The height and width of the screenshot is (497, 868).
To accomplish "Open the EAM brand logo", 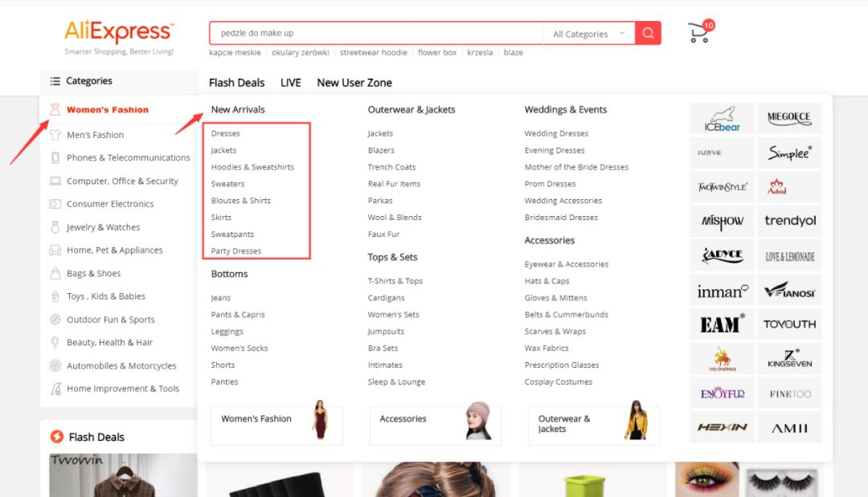I will 722,324.
